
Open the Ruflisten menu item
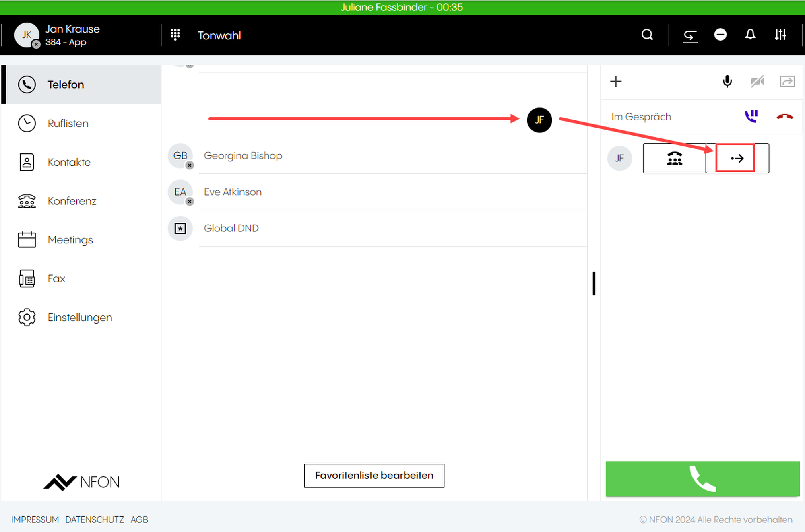68,124
